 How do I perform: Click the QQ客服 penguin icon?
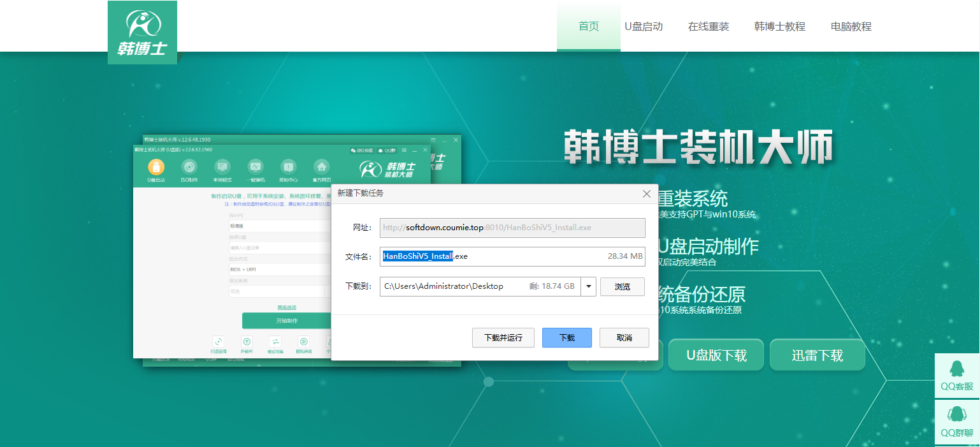(x=956, y=369)
